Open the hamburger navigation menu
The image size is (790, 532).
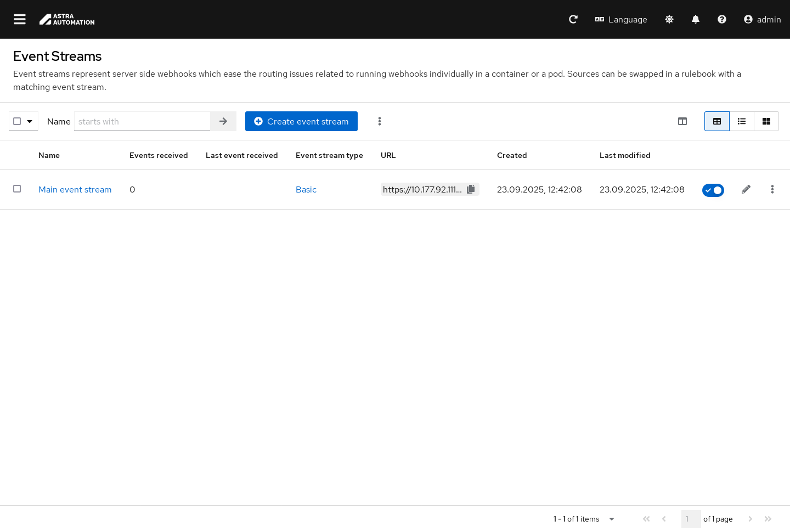[x=20, y=19]
